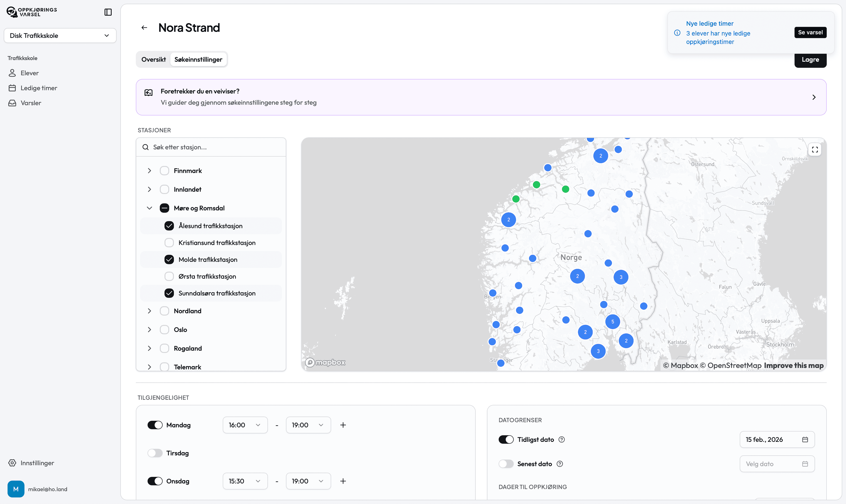
Task: Uncheck Molde trafikkstasjon
Action: pos(169,260)
